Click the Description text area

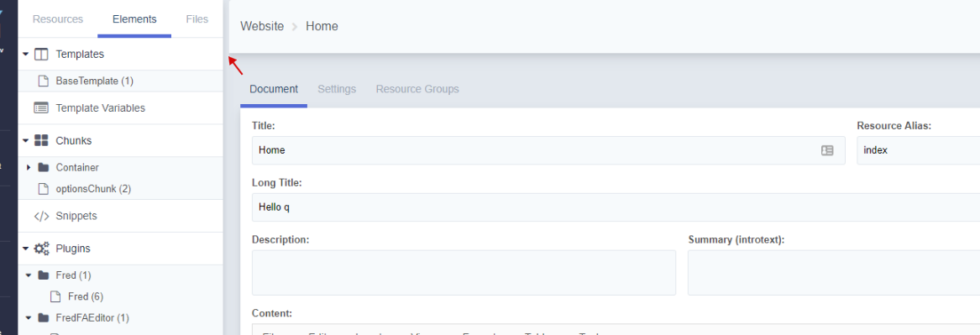tap(464, 273)
